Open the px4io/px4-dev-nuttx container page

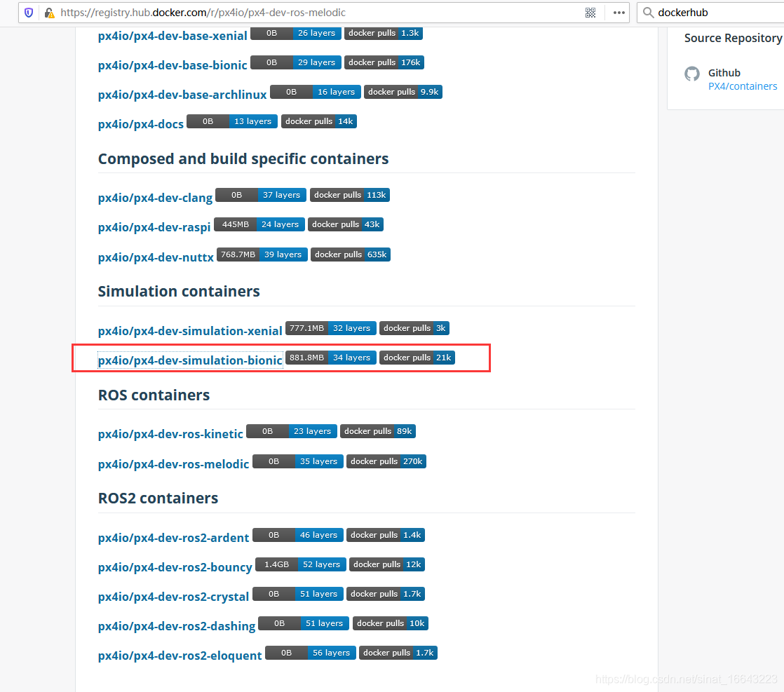coord(156,257)
